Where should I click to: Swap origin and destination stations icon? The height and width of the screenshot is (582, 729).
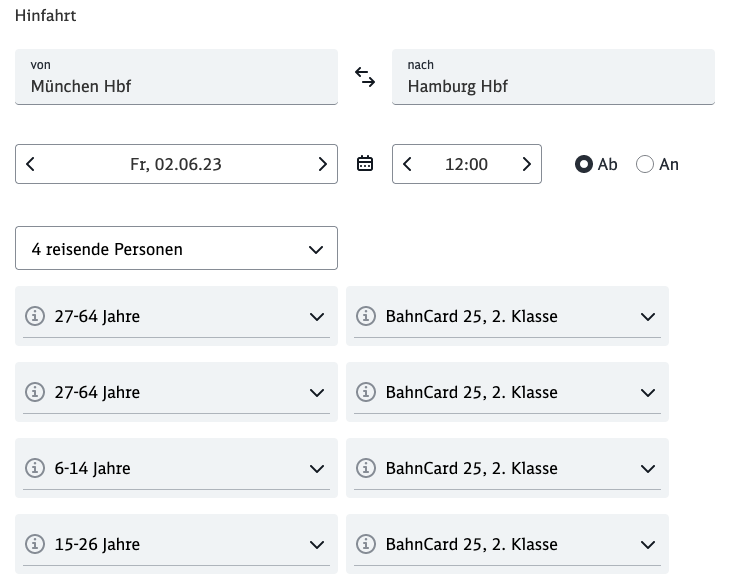[365, 77]
